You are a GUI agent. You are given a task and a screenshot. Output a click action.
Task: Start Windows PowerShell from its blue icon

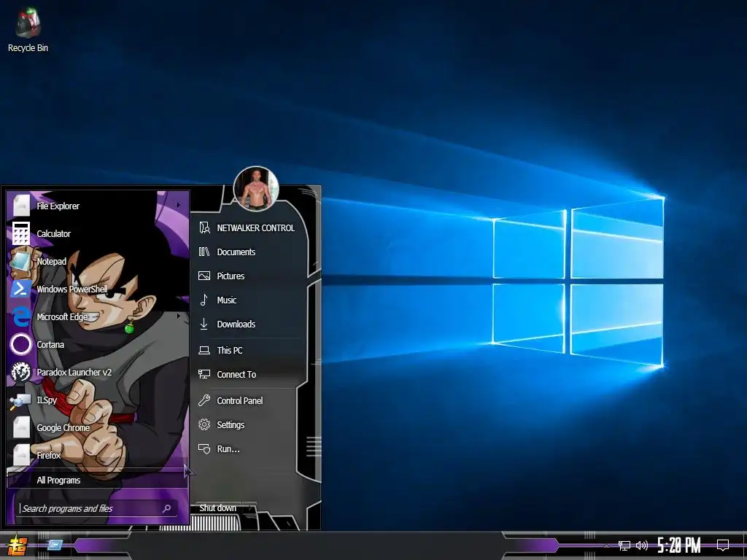[21, 289]
